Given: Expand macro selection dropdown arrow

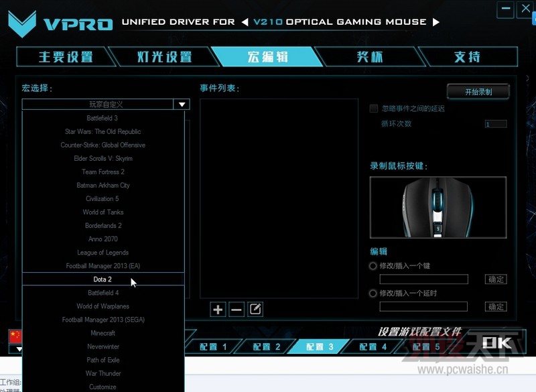Looking at the screenshot, I should pos(182,105).
